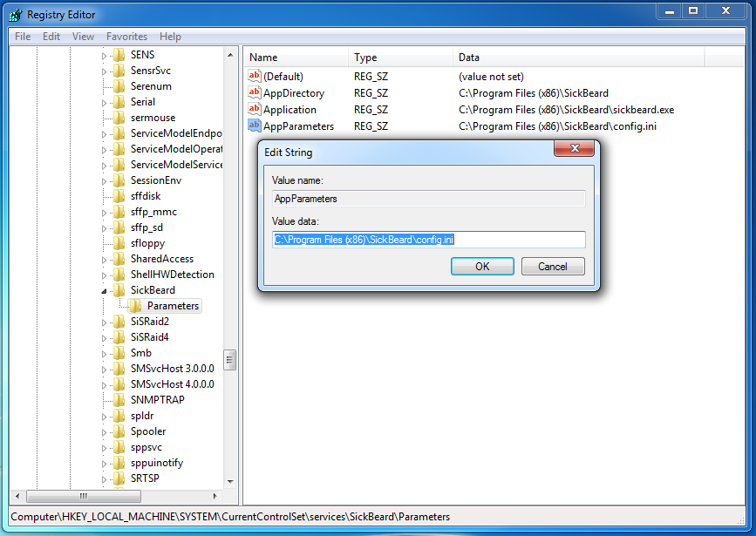Click Cancel in Edit String dialog
This screenshot has width=756, height=536.
coord(553,267)
